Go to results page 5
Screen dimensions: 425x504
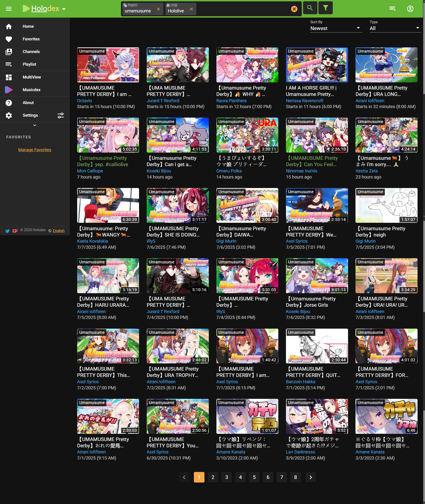(254, 477)
